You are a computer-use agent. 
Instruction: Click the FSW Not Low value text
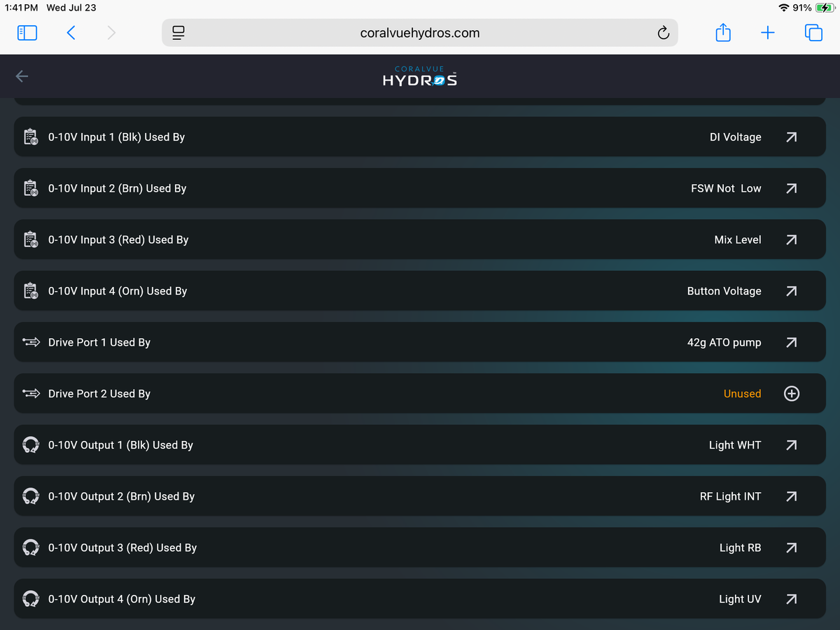pos(726,188)
